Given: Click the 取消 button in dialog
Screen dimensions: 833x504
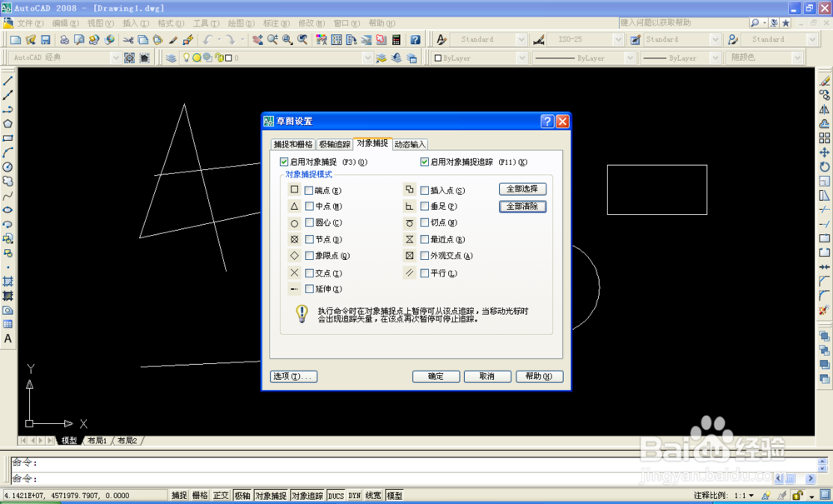Looking at the screenshot, I should click(487, 377).
